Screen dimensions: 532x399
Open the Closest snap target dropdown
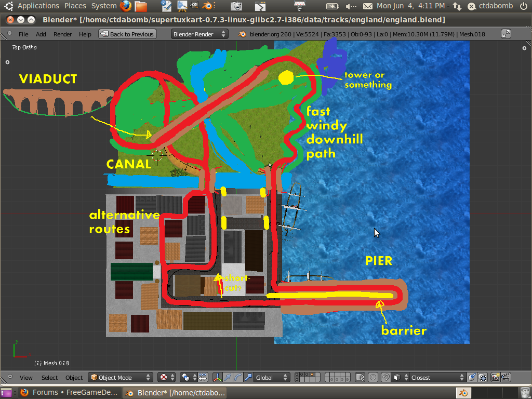[x=436, y=378]
